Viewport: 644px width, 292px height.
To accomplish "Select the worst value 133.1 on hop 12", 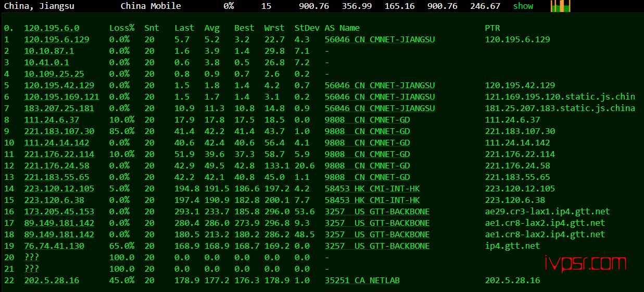I will [x=277, y=166].
